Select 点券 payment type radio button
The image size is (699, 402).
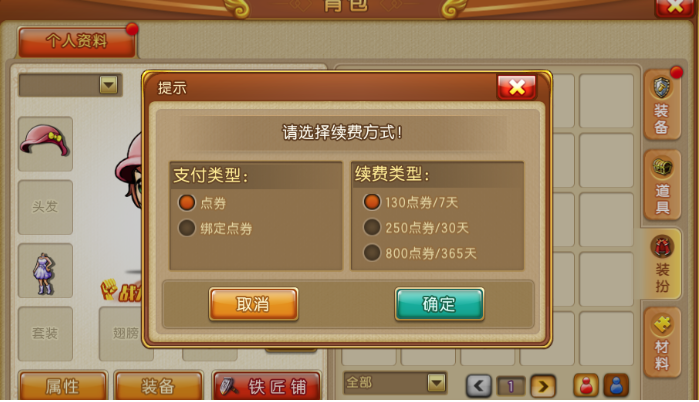tap(187, 203)
